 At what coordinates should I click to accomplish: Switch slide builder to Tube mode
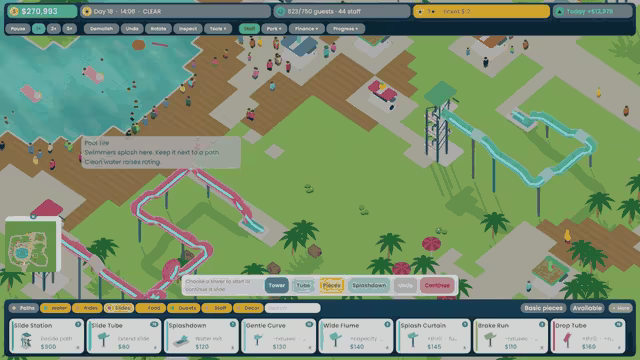(303, 285)
